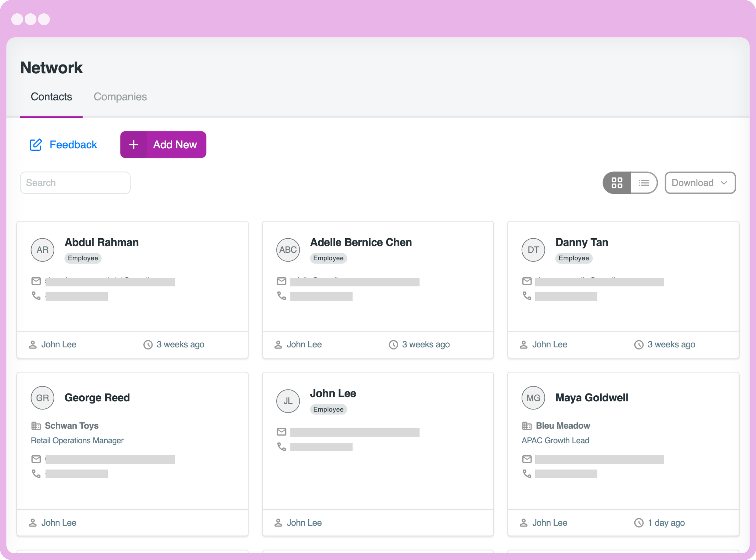Expand the Download options chevron

click(724, 183)
